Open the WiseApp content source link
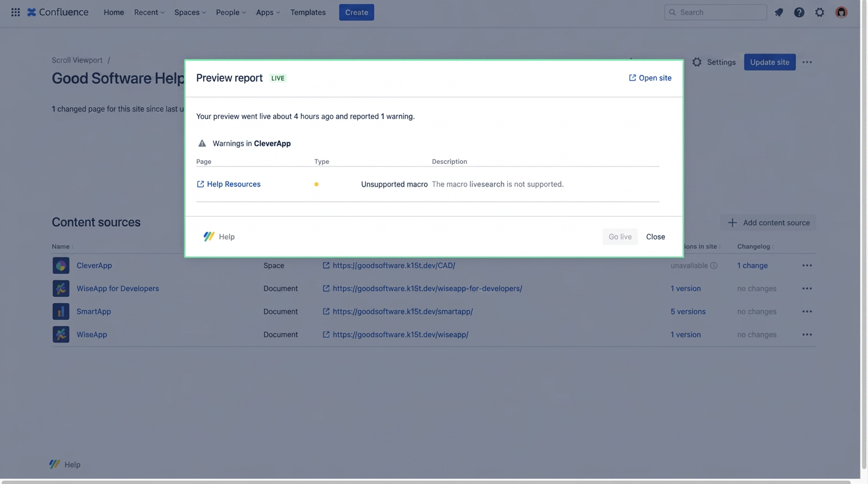Viewport: 868px width, 484px height. coord(91,334)
